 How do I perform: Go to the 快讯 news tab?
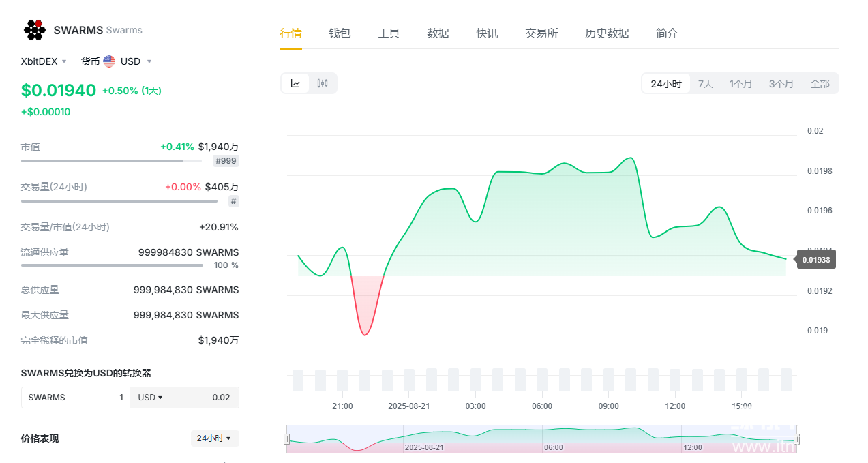(487, 33)
